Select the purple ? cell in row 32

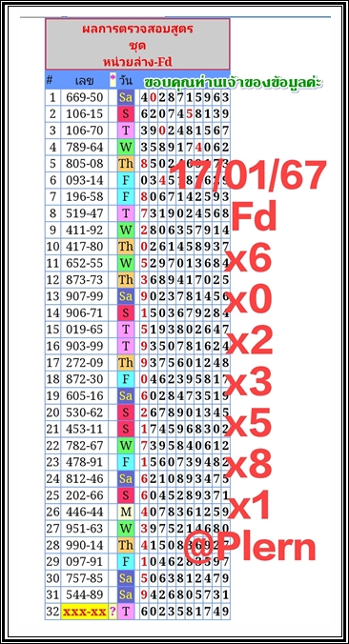tap(113, 612)
